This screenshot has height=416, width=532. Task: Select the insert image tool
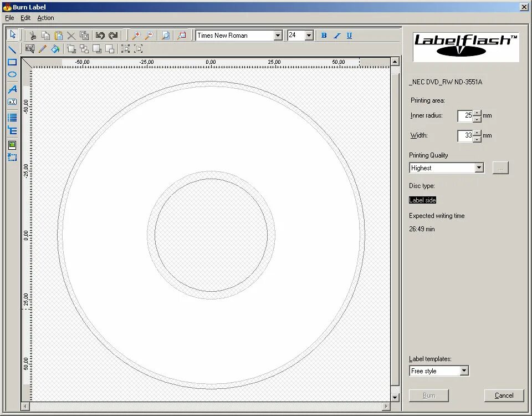pos(12,145)
